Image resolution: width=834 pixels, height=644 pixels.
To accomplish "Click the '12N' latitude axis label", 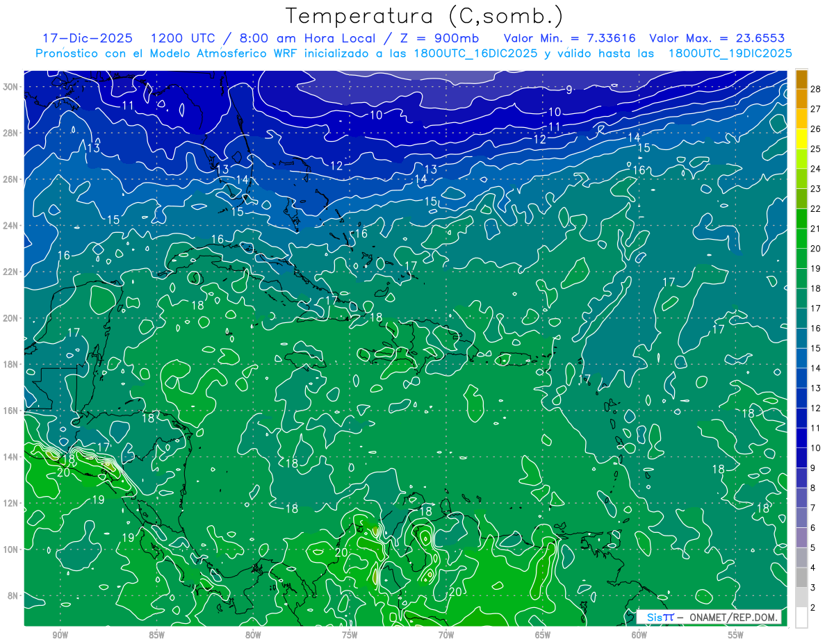I will tap(12, 503).
